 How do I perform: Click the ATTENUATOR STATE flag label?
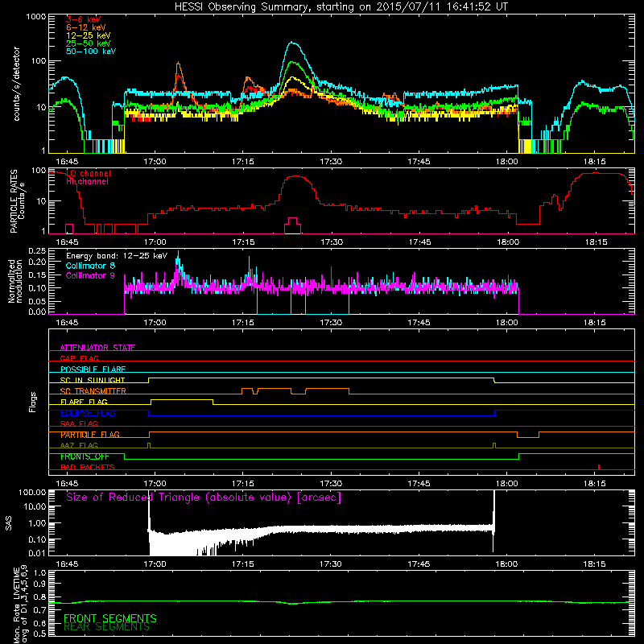(x=97, y=348)
